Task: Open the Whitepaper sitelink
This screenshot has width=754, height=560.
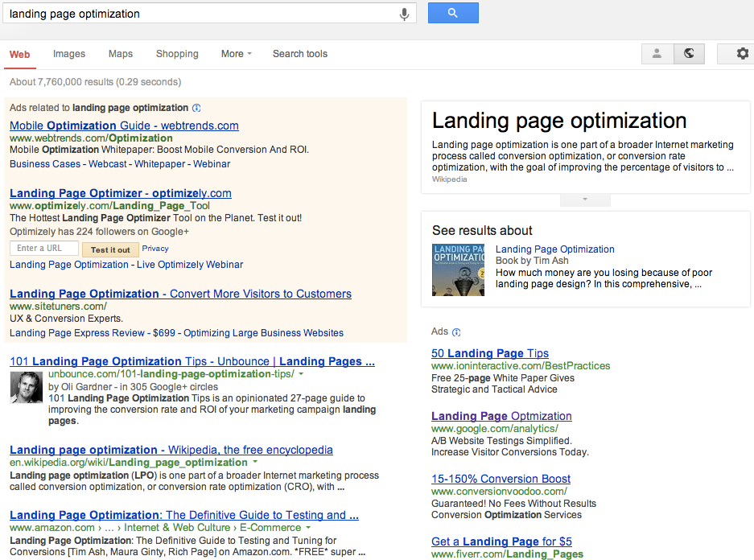Action: point(159,164)
